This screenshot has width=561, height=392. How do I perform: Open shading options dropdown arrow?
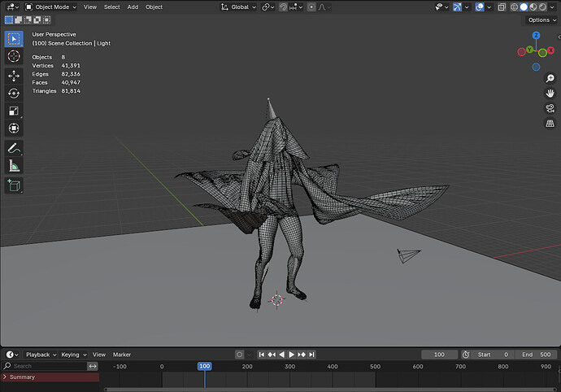point(552,7)
